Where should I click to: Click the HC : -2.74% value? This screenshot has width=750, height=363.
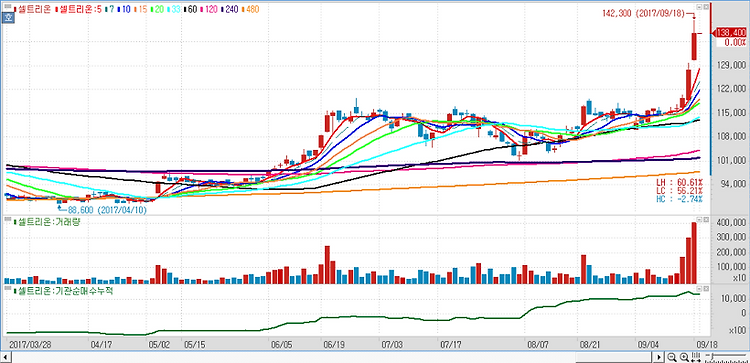pos(679,199)
